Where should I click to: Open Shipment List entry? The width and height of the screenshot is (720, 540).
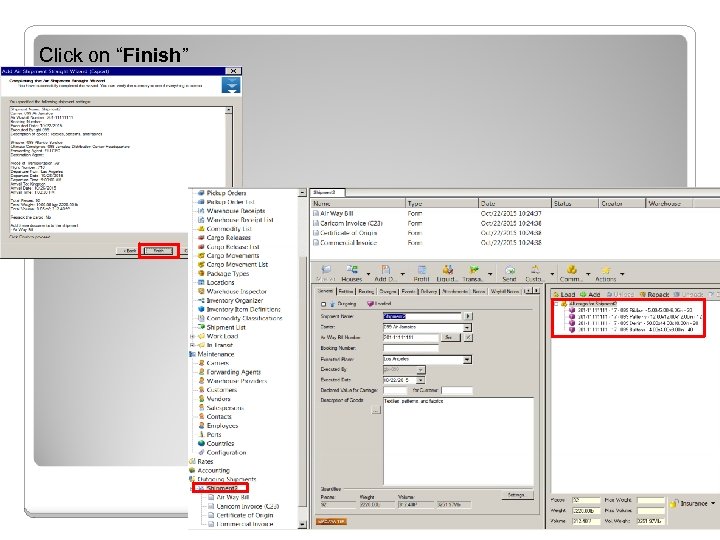(221, 327)
